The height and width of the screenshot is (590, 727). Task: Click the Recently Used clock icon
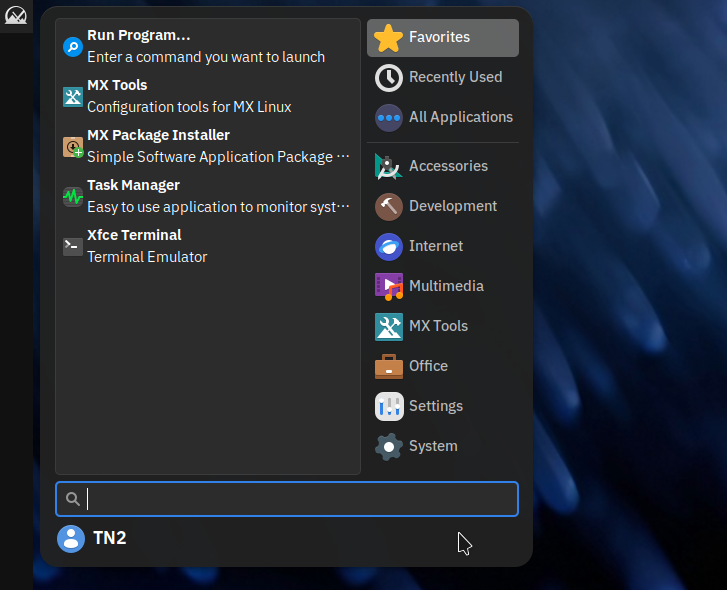tap(389, 77)
